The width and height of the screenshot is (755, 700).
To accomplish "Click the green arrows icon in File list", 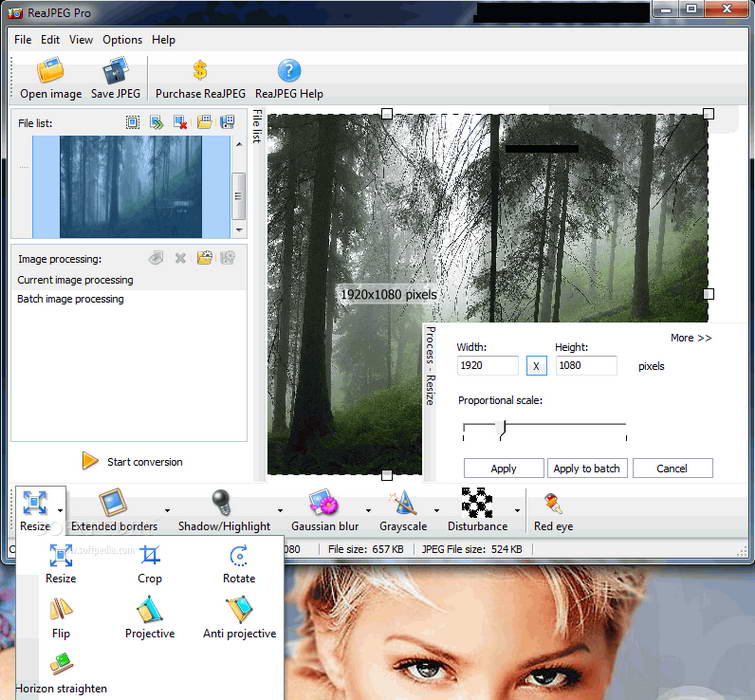I will [x=156, y=122].
